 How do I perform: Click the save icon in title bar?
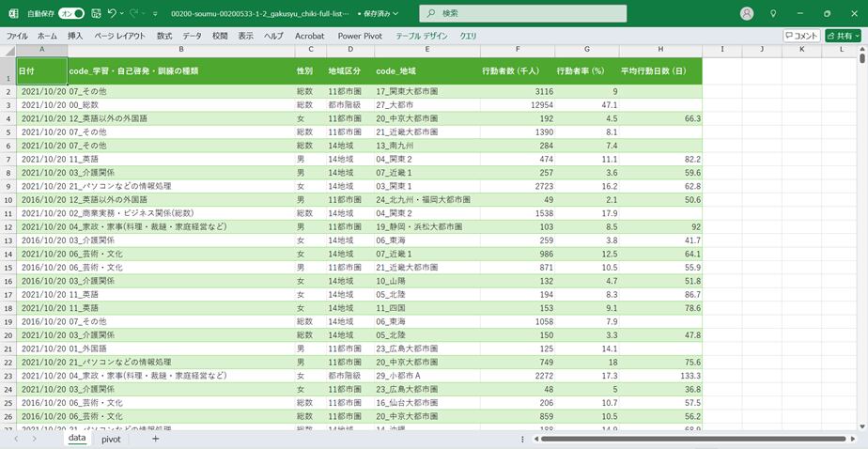coord(96,14)
